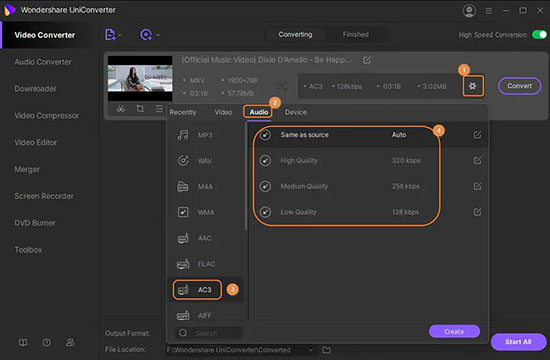Click the Start All button
Screen dimensions: 550x360
click(x=518, y=342)
